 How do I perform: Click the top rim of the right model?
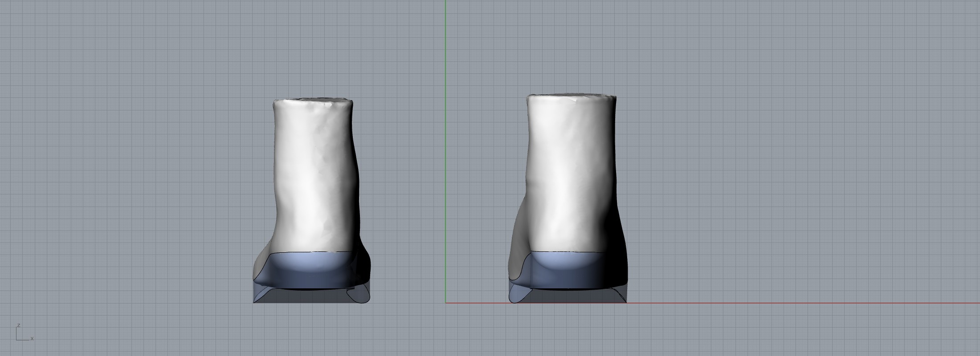(x=572, y=95)
